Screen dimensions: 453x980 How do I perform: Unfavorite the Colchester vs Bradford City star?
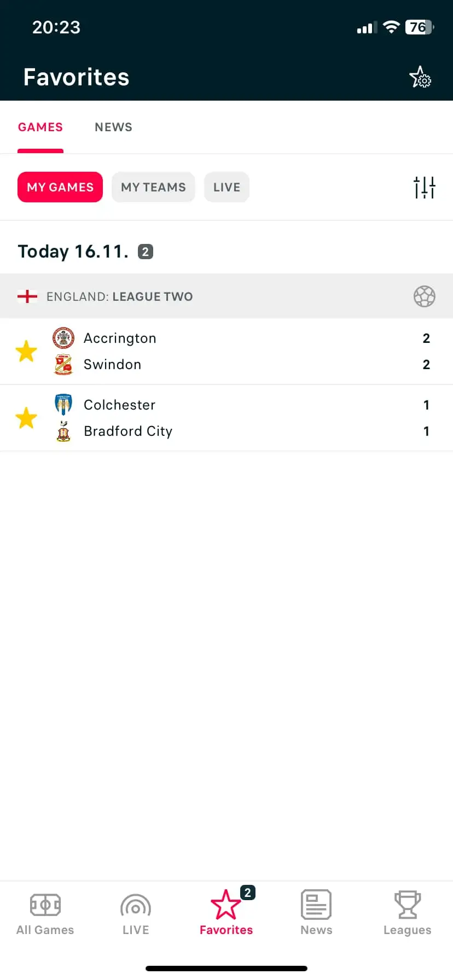(x=26, y=418)
